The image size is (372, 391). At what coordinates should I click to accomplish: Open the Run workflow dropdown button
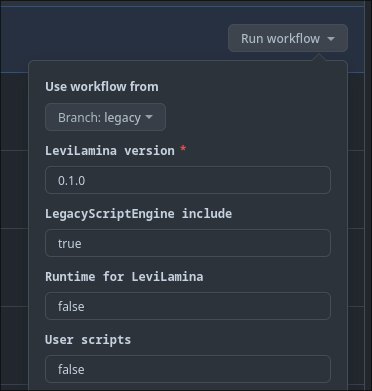pyautogui.click(x=288, y=38)
